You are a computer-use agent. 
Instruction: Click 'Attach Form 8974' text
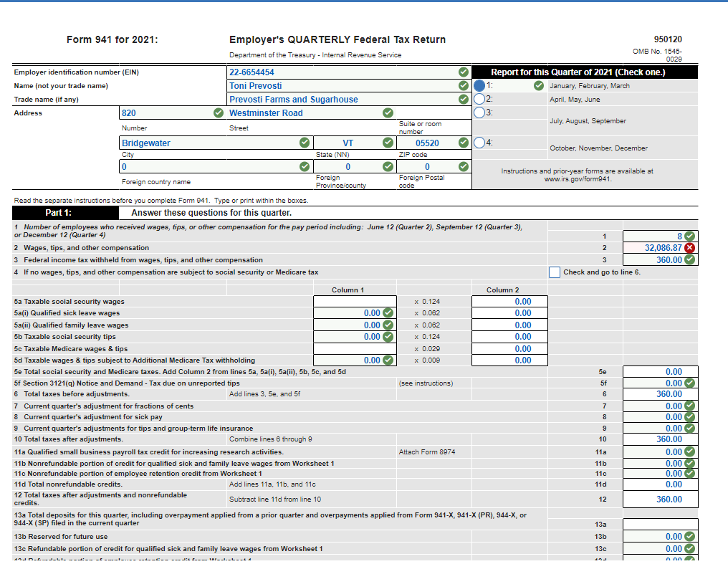click(426, 451)
